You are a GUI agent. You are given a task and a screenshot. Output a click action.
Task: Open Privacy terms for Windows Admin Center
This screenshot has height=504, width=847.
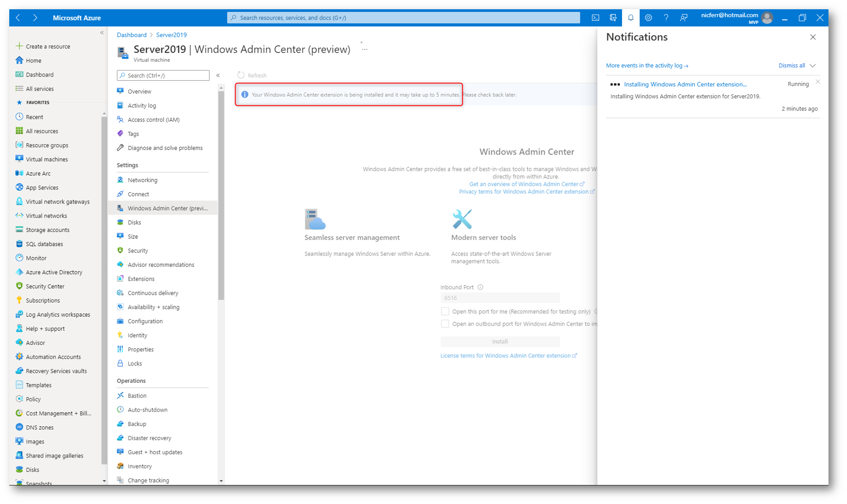point(526,192)
